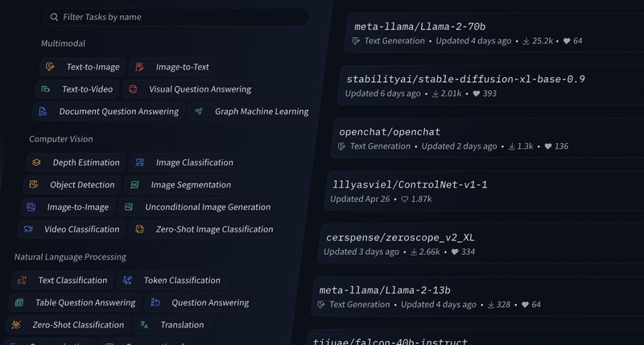644x345 pixels.
Task: Click the Table Question Answering icon
Action: (19, 303)
